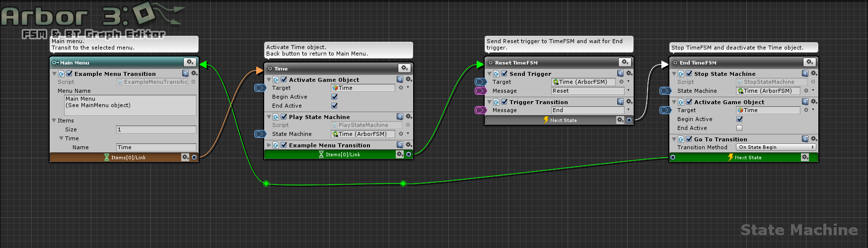Open gear menu on Reset TimeFSM node header

point(625,62)
